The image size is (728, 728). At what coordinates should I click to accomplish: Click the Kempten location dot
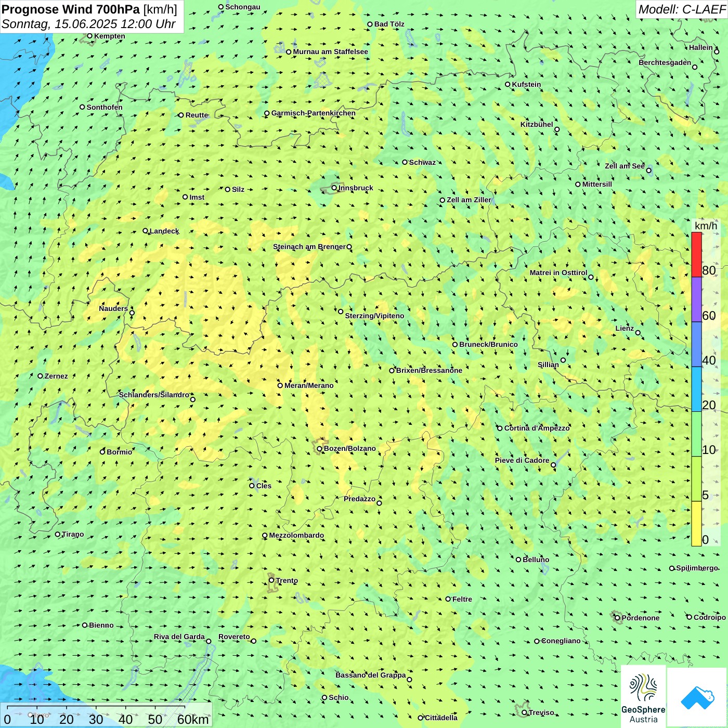point(90,36)
